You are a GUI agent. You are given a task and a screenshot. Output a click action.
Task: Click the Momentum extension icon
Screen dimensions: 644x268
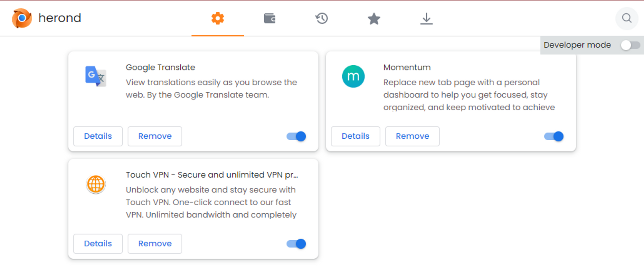coord(353,76)
